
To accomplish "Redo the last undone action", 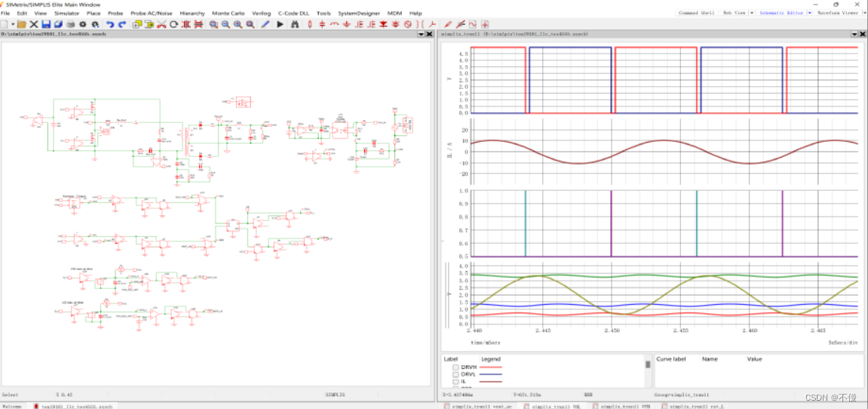I will 122,24.
